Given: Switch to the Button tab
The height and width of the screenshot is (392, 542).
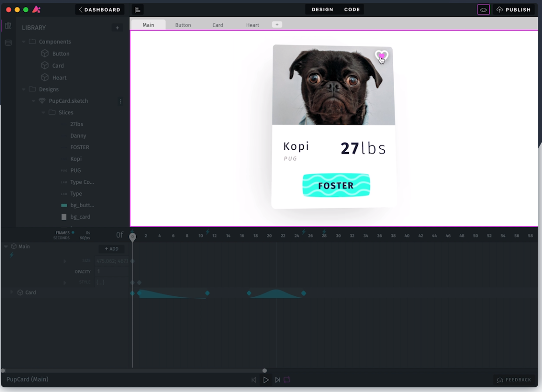Looking at the screenshot, I should pyautogui.click(x=183, y=25).
